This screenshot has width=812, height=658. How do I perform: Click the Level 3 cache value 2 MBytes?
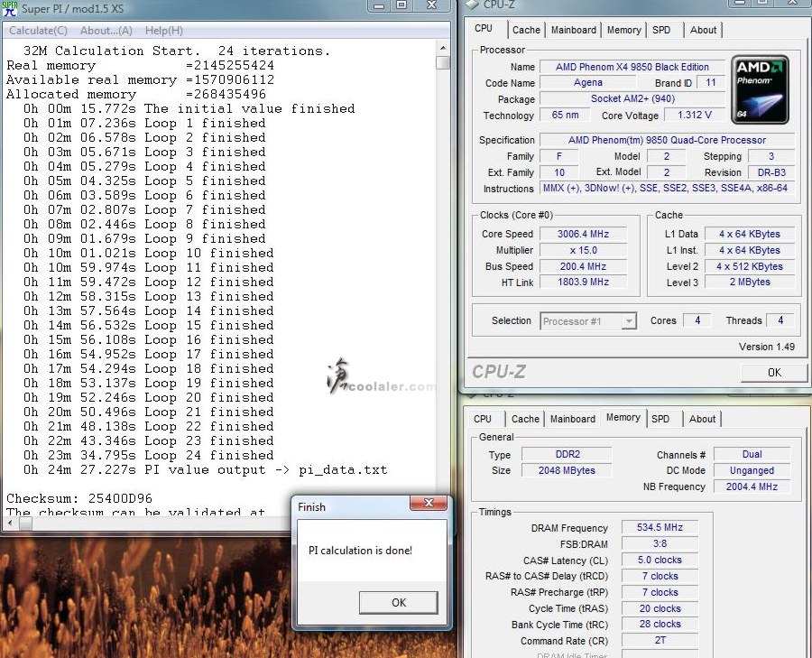(750, 283)
